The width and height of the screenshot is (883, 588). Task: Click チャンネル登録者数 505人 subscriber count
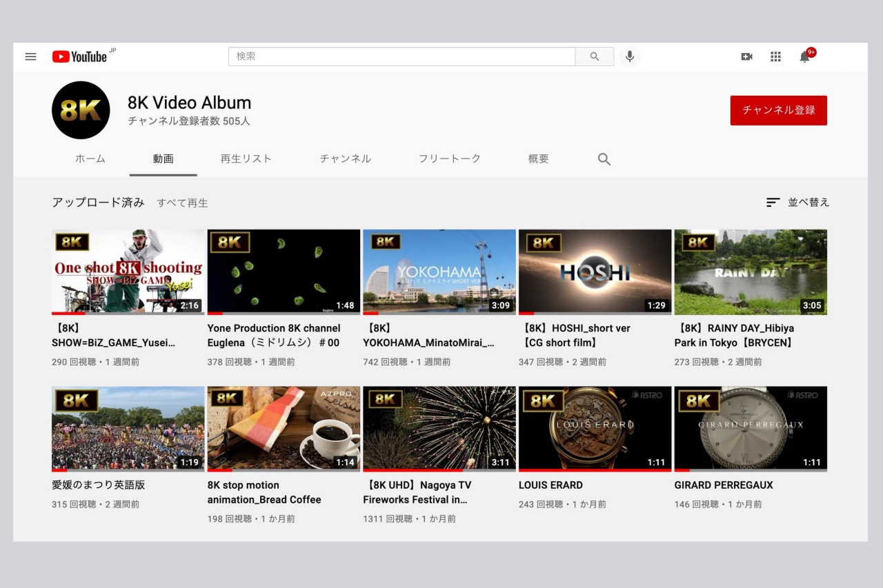[x=189, y=121]
